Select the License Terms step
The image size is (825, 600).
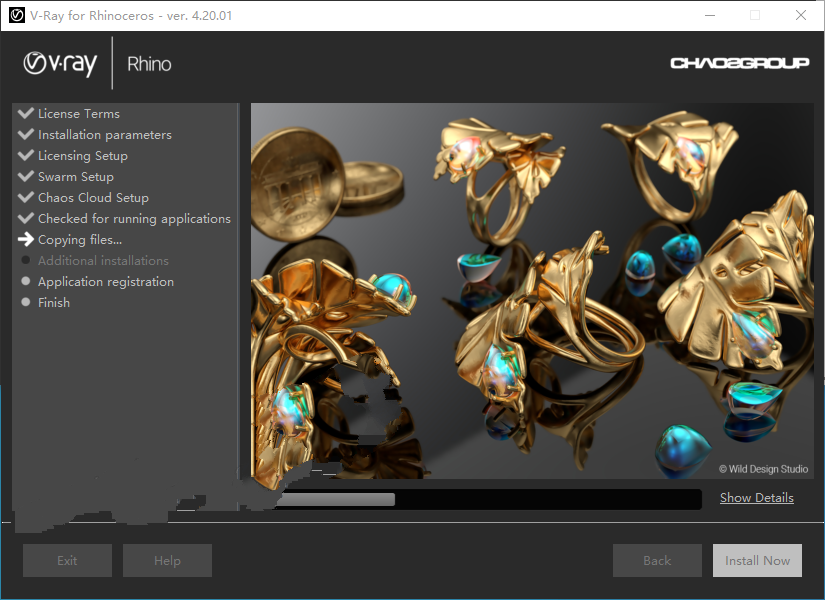click(79, 114)
